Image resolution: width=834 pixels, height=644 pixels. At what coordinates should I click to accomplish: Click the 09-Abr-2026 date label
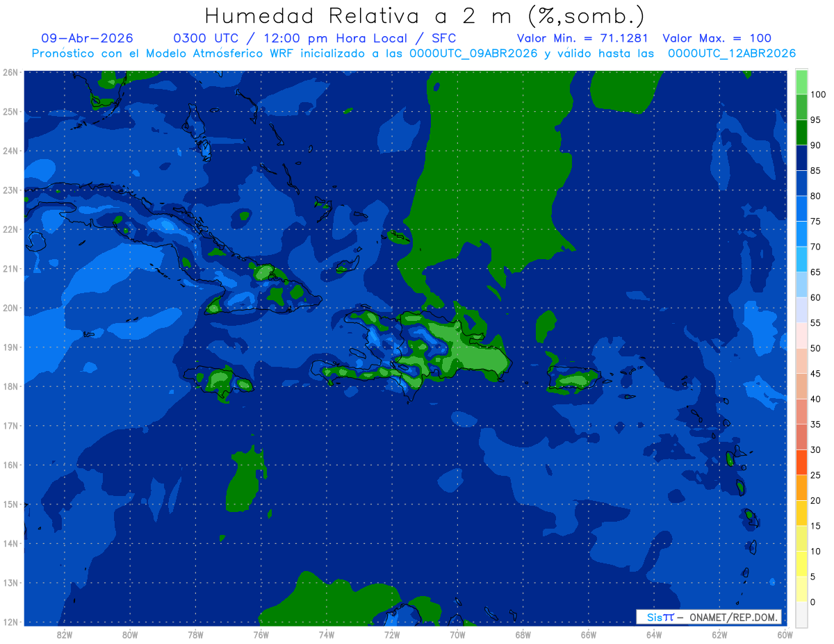87,38
